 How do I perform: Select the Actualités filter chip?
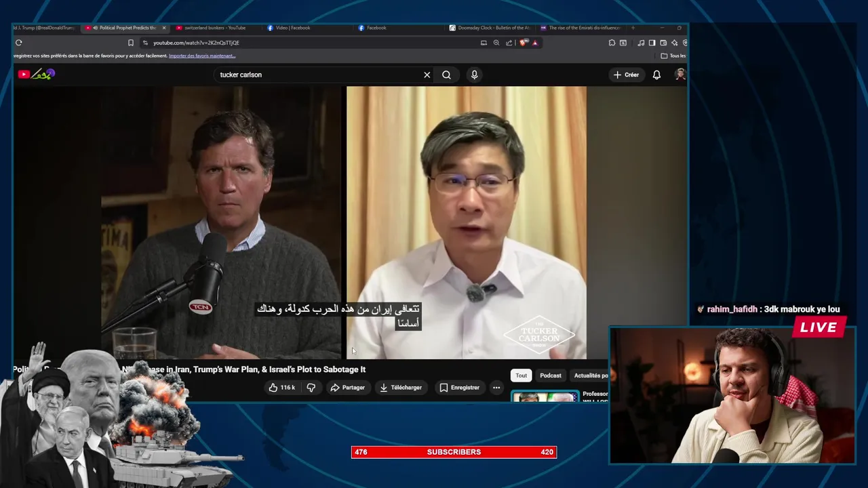589,375
